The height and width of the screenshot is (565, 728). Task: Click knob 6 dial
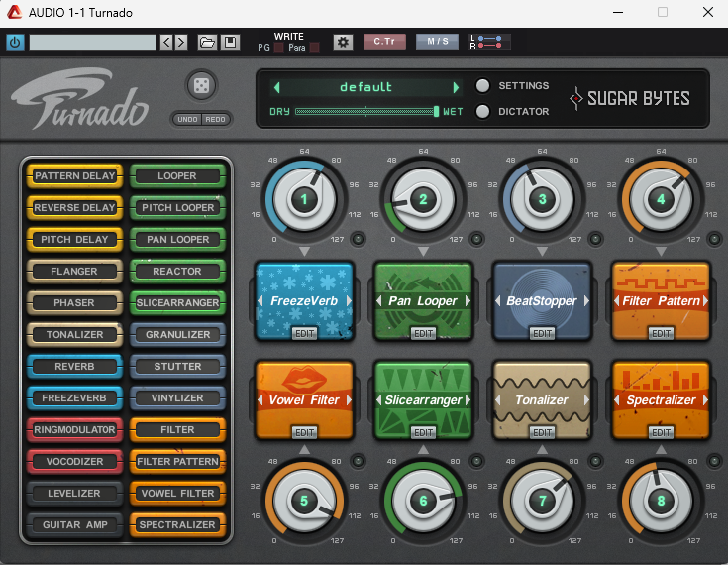click(x=423, y=501)
